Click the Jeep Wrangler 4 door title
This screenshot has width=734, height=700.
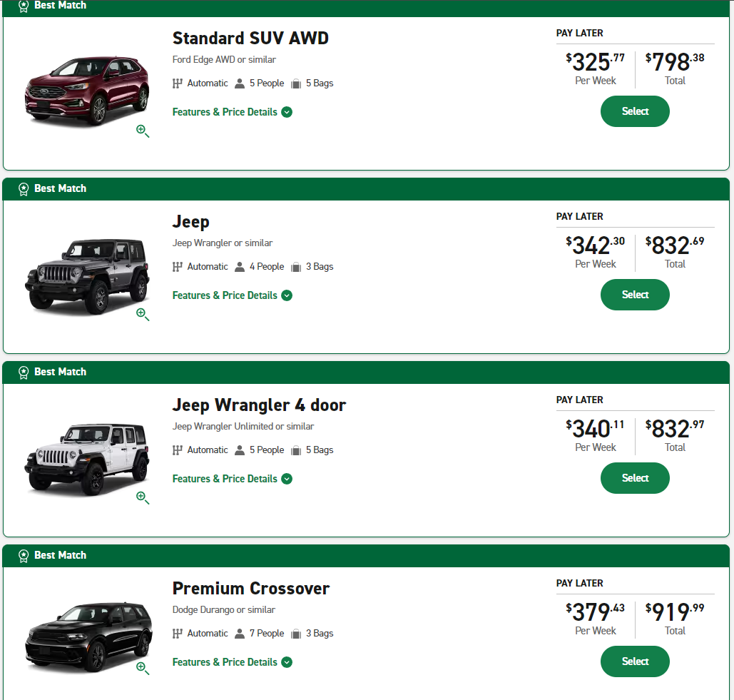(x=259, y=405)
